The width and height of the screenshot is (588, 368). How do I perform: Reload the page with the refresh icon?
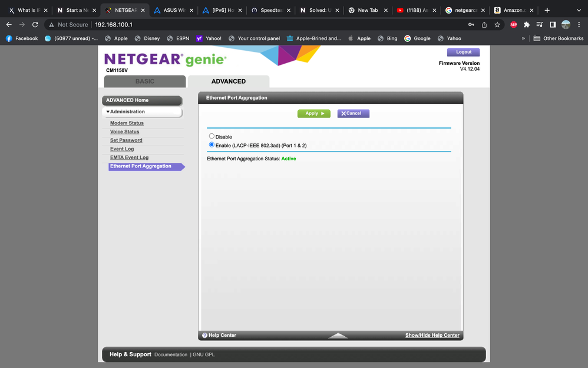click(x=35, y=24)
